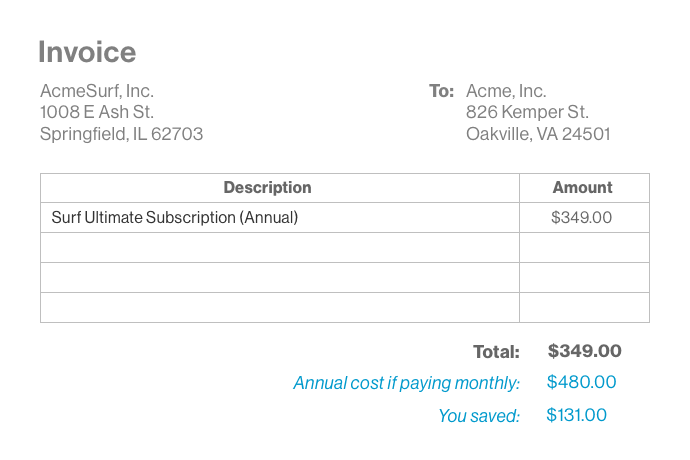Click the bold To: label
Viewport: 690px width, 460px height.
[441, 91]
